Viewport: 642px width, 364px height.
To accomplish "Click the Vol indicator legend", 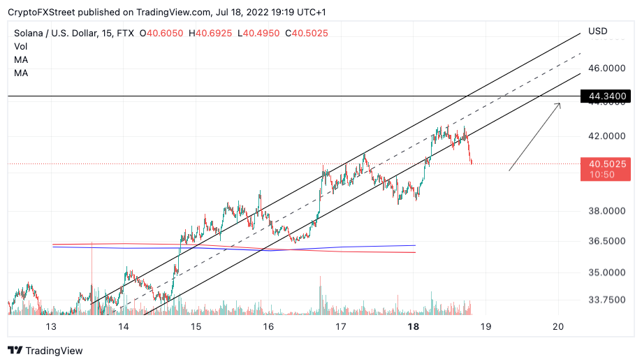I will pyautogui.click(x=20, y=47).
